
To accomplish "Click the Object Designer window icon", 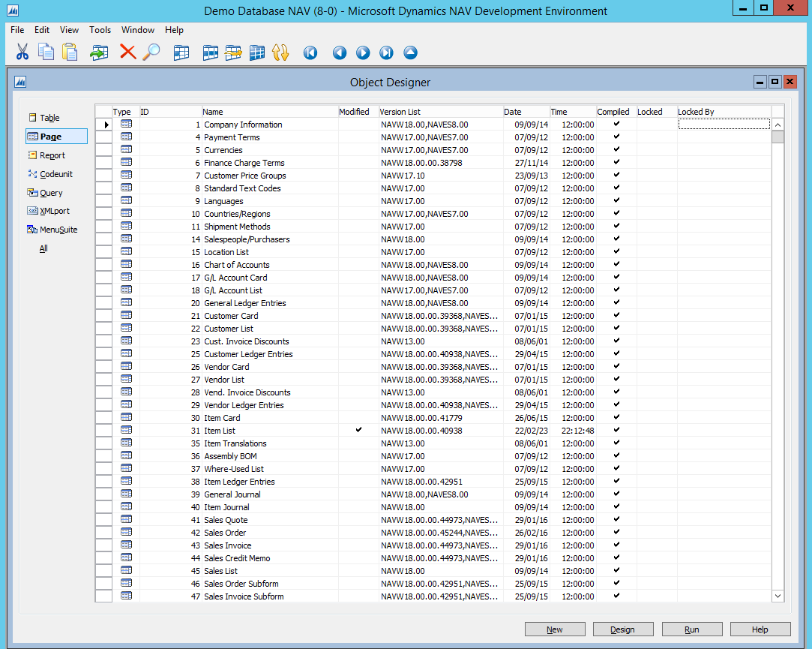I will [20, 82].
